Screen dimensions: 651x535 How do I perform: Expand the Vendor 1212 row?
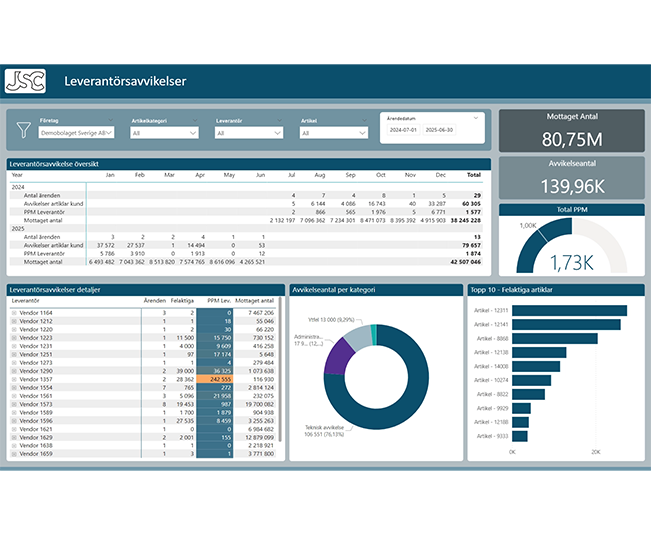pos(14,321)
